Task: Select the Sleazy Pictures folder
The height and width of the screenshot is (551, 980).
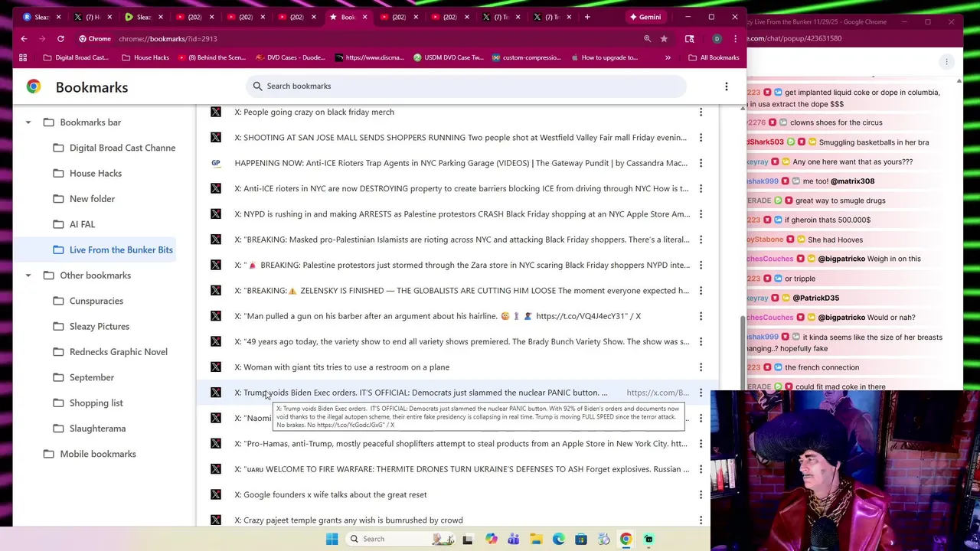Action: 91,326
